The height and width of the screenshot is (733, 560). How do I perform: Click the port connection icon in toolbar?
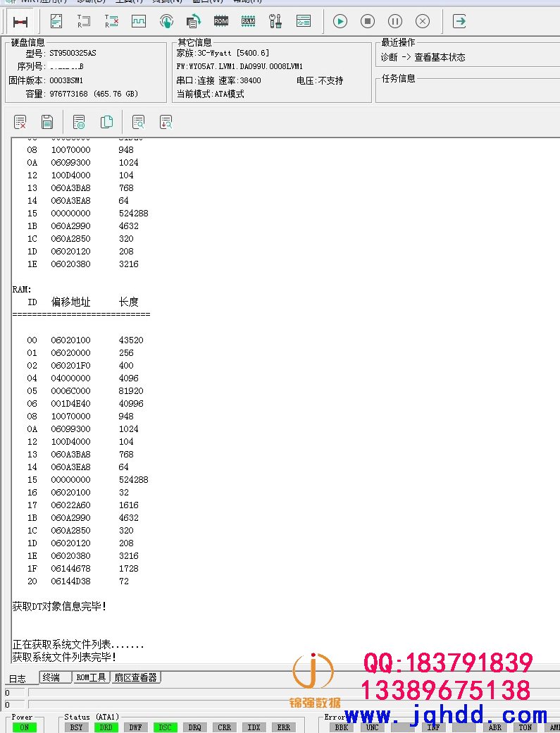pyautogui.click(x=20, y=22)
